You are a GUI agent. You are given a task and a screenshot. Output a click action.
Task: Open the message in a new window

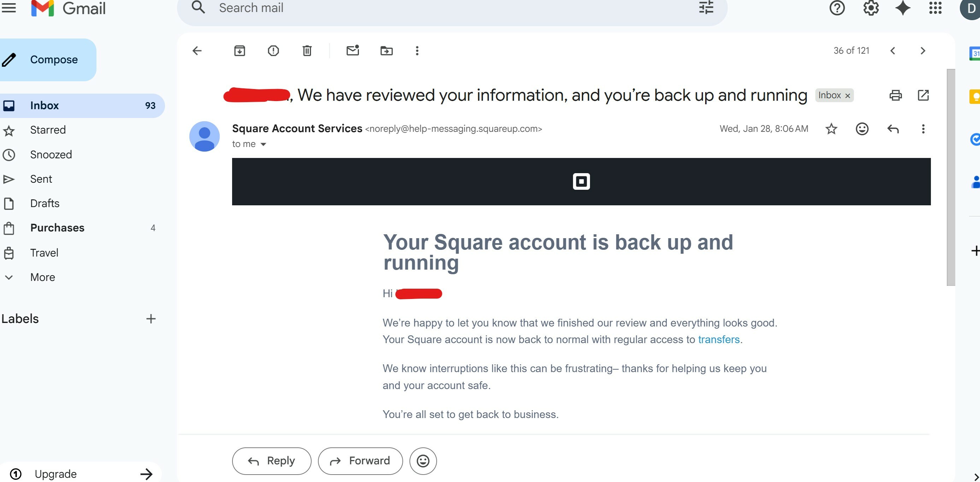coord(923,95)
